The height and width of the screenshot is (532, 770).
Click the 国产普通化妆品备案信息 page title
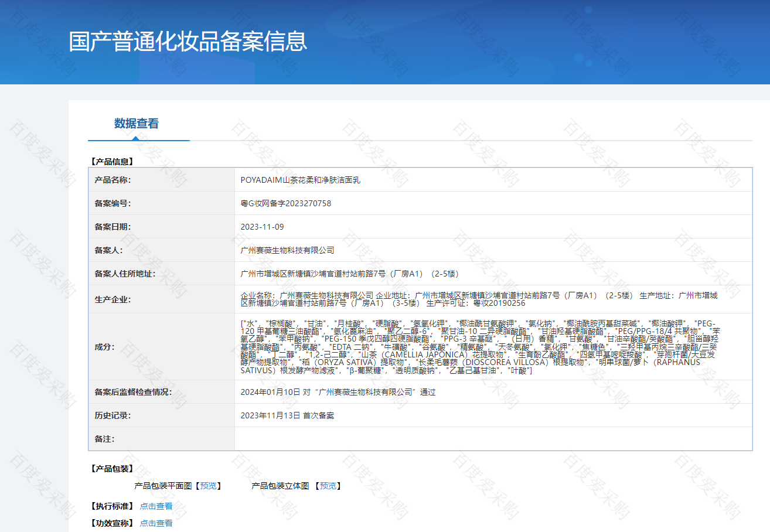(188, 42)
